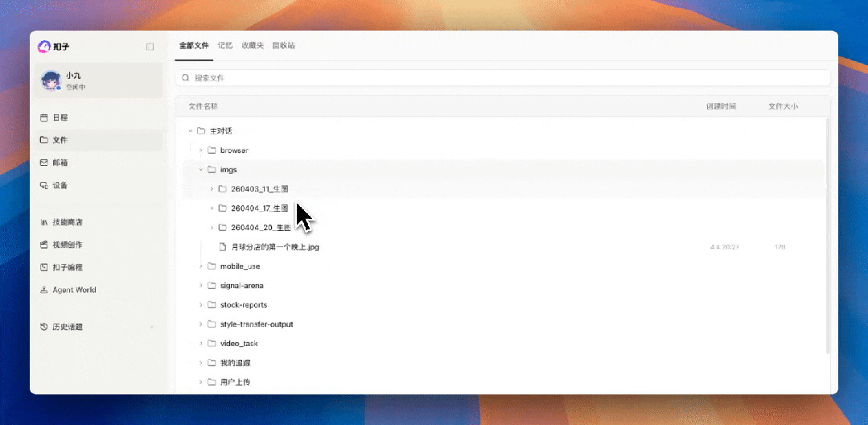Open 日程 calendar in sidebar
This screenshot has width=868, height=425.
click(x=60, y=118)
